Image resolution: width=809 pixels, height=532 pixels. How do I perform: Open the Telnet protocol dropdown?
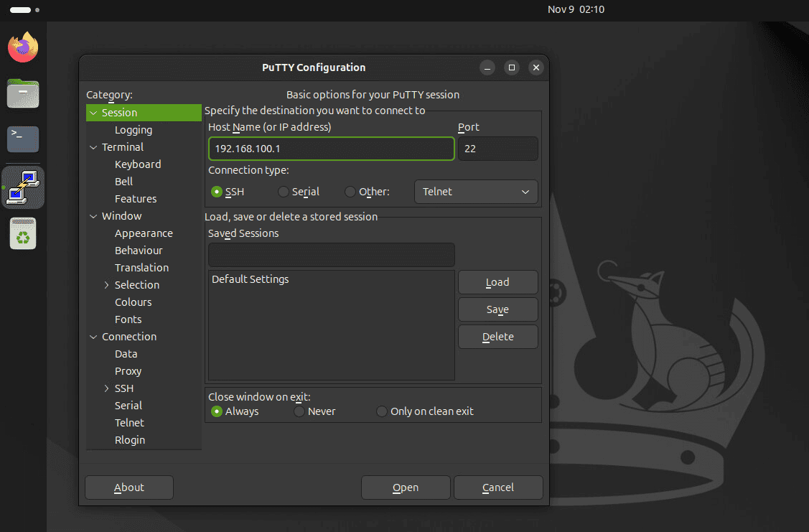pyautogui.click(x=476, y=192)
